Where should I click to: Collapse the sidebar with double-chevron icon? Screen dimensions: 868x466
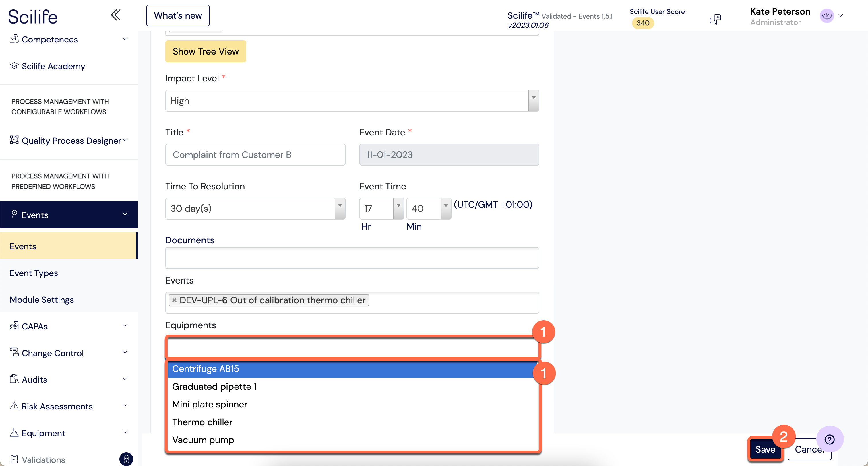pyautogui.click(x=116, y=15)
